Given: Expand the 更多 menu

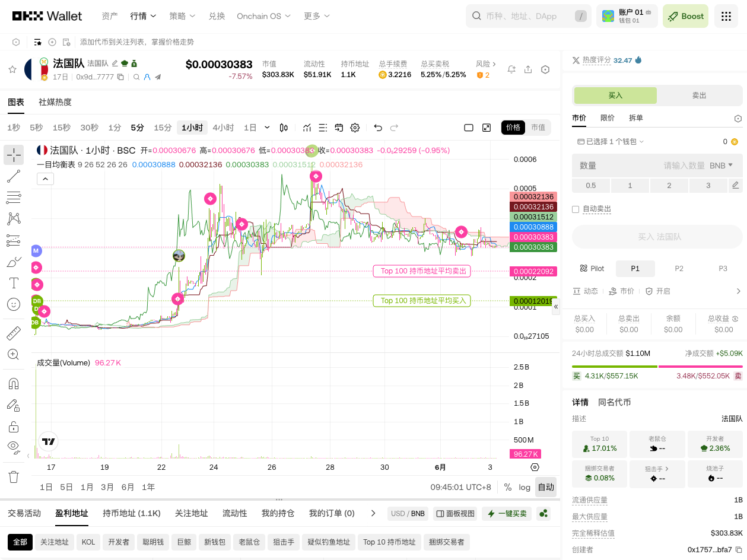Looking at the screenshot, I should [316, 16].
